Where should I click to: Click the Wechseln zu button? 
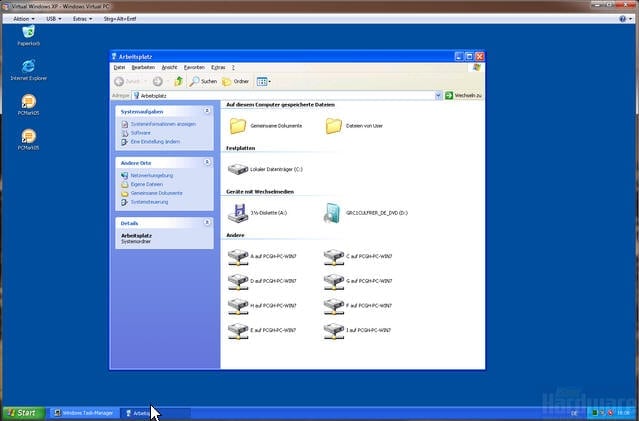(463, 95)
